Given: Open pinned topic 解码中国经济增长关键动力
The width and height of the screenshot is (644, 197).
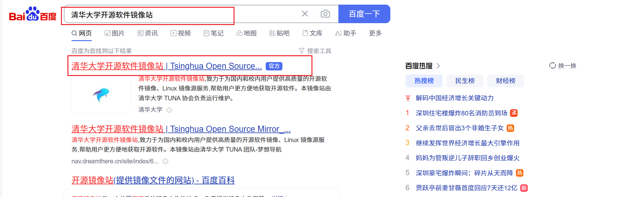Looking at the screenshot, I should (x=455, y=98).
